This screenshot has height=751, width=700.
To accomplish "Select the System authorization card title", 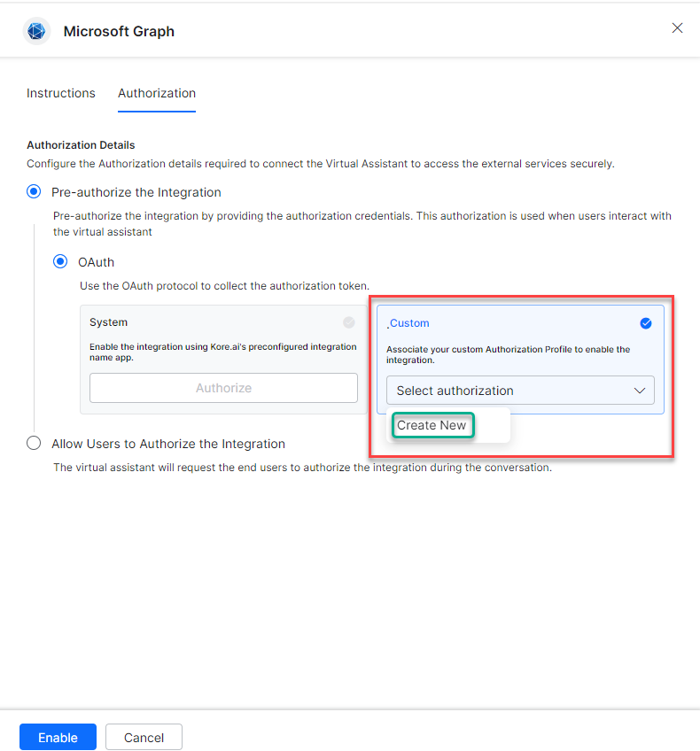I will (x=108, y=322).
